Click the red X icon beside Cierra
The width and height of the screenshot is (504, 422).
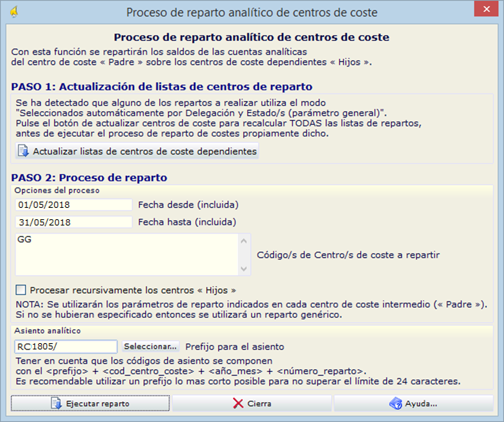(x=238, y=403)
